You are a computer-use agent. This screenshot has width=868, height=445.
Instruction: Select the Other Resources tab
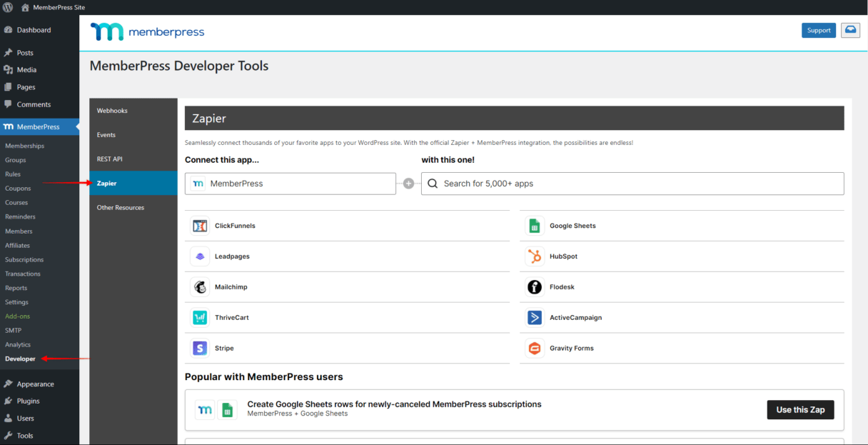133,208
